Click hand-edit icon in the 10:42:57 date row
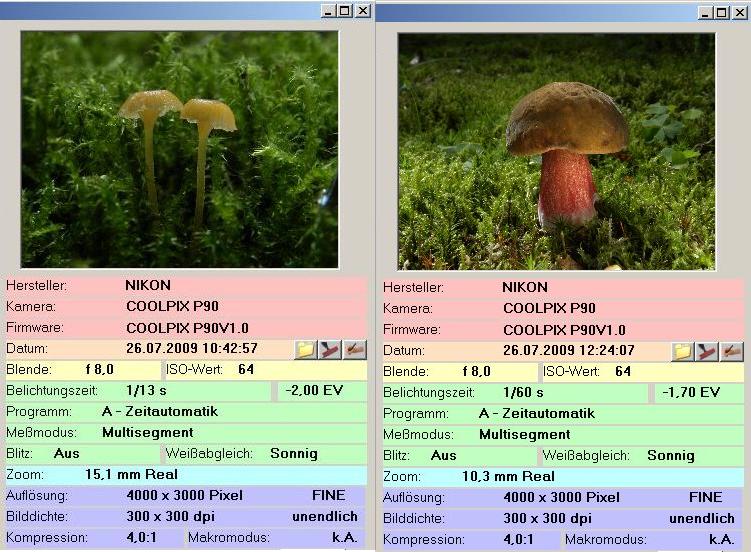Image resolution: width=751 pixels, height=552 pixels. (354, 349)
